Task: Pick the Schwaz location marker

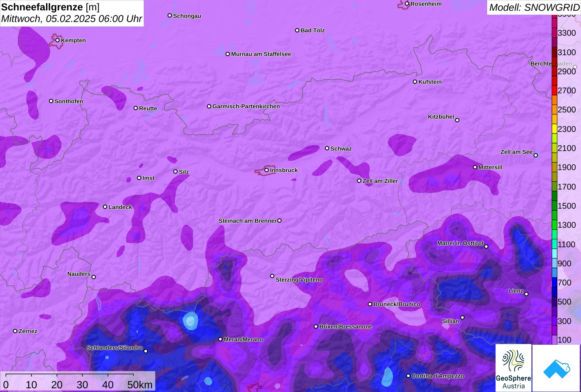Action: coord(327,148)
